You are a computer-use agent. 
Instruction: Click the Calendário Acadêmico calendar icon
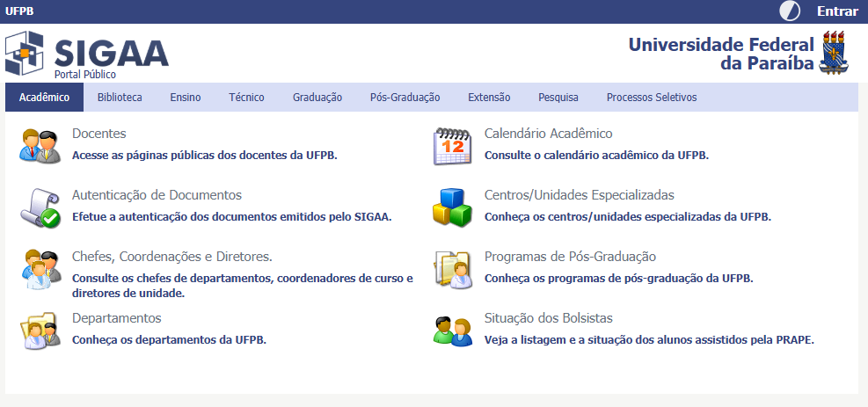coord(452,146)
